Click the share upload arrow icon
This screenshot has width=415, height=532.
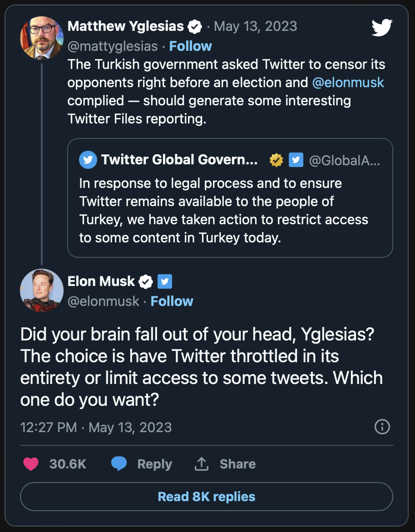(x=201, y=463)
